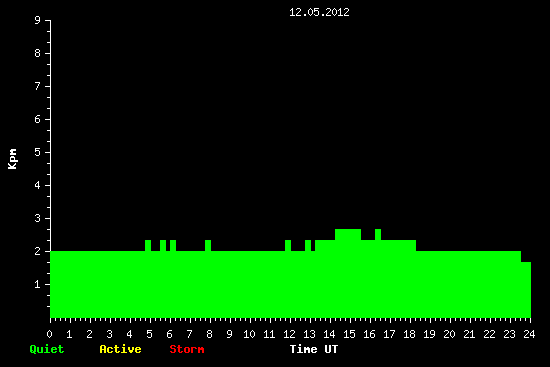Click the narrow green spike near hour 8

pyautogui.click(x=208, y=246)
